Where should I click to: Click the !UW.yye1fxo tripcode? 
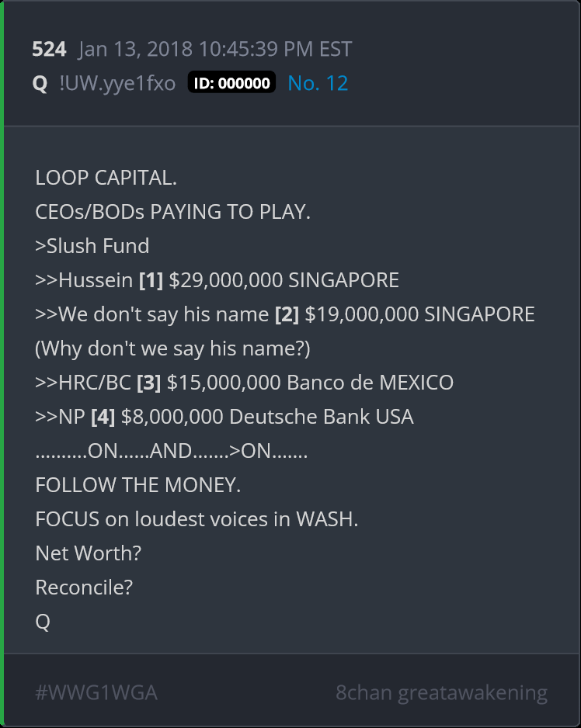click(117, 84)
